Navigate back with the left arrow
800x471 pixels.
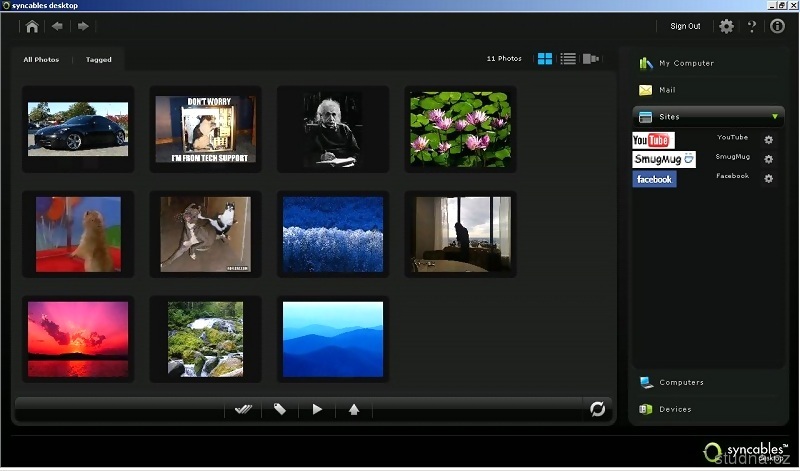coord(58,26)
